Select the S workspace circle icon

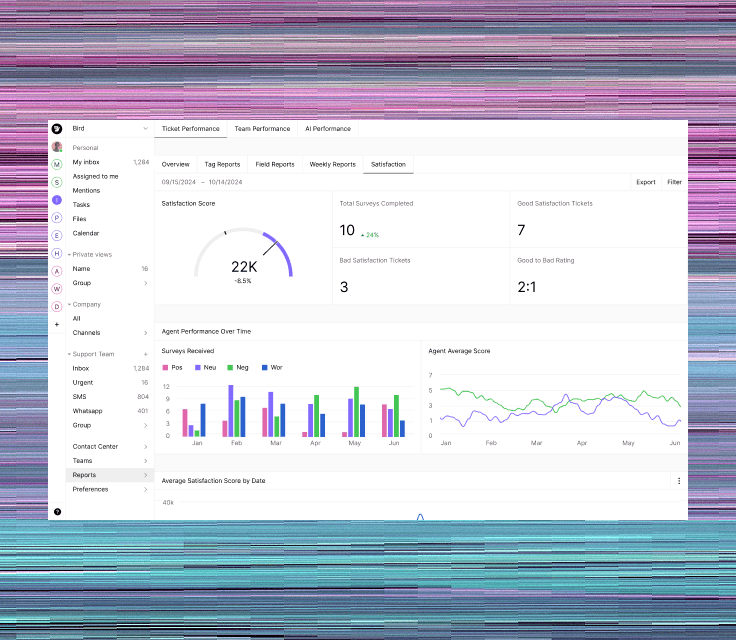pyautogui.click(x=57, y=182)
